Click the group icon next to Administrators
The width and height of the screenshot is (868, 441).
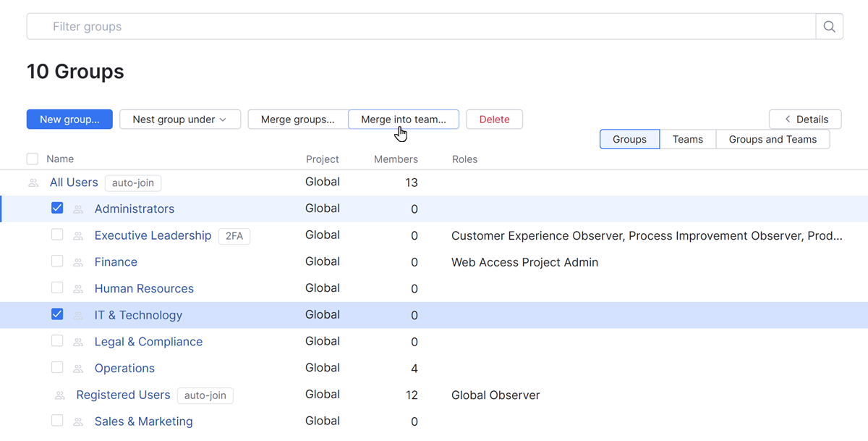point(78,209)
